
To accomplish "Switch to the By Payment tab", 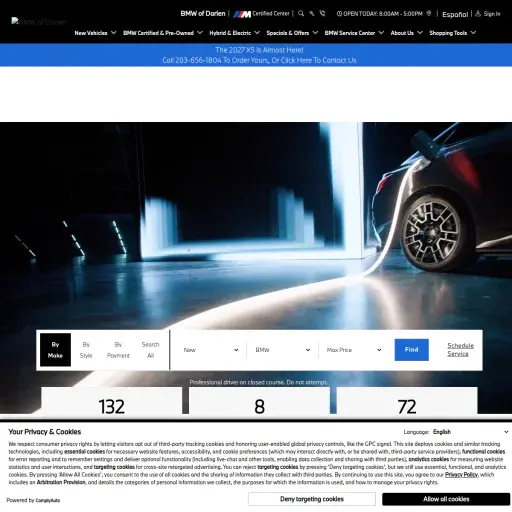I will [118, 350].
